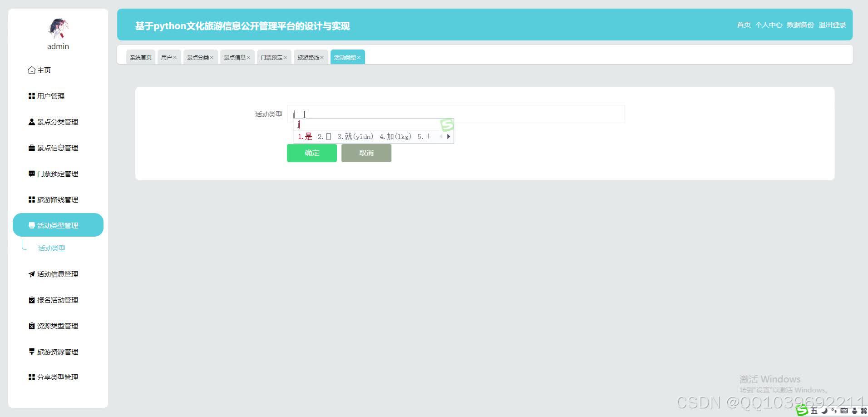Screen dimensions: 868x417
Task: Open the 主页 menu item
Action: point(58,70)
